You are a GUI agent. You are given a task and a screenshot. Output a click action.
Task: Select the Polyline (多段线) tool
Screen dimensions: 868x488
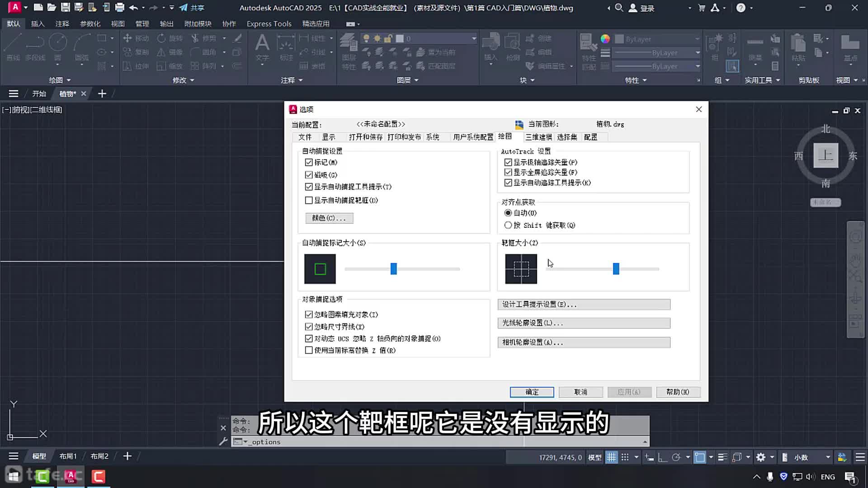[x=35, y=47]
